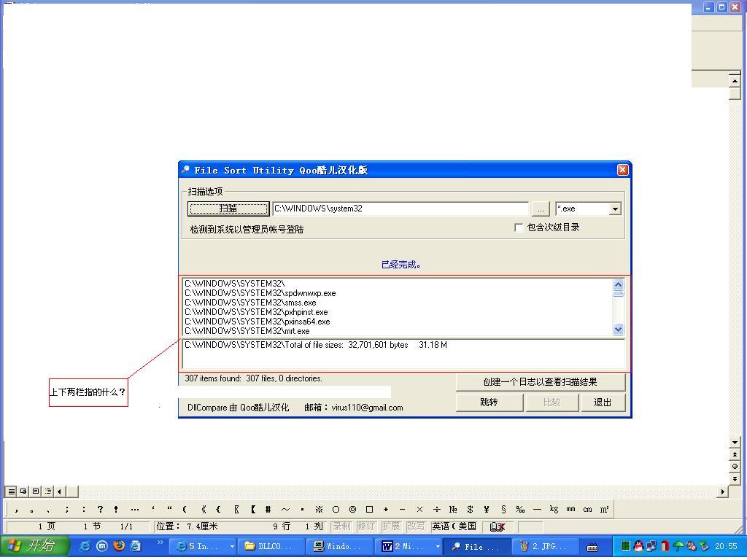The width and height of the screenshot is (747, 560).
Task: Select row C:\WINDOWS\SYSTEM32\mrt.exe
Action: coord(247,331)
